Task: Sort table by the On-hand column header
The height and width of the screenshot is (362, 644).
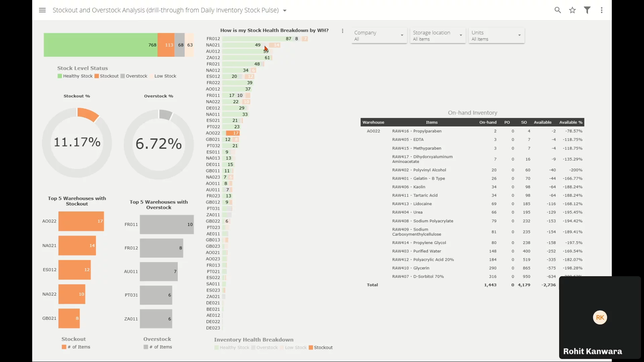Action: (x=488, y=122)
